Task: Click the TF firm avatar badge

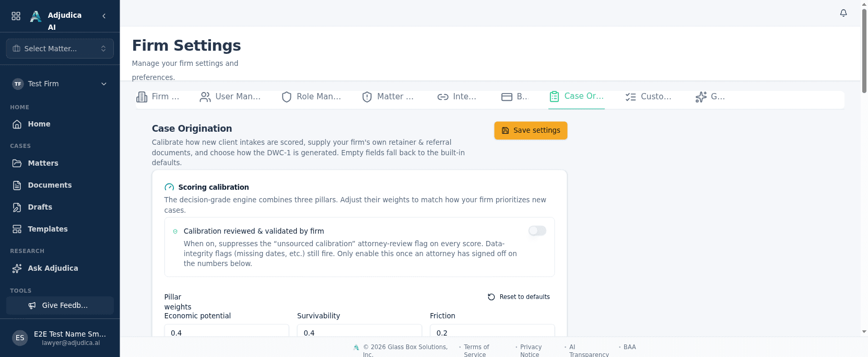Action: point(18,84)
